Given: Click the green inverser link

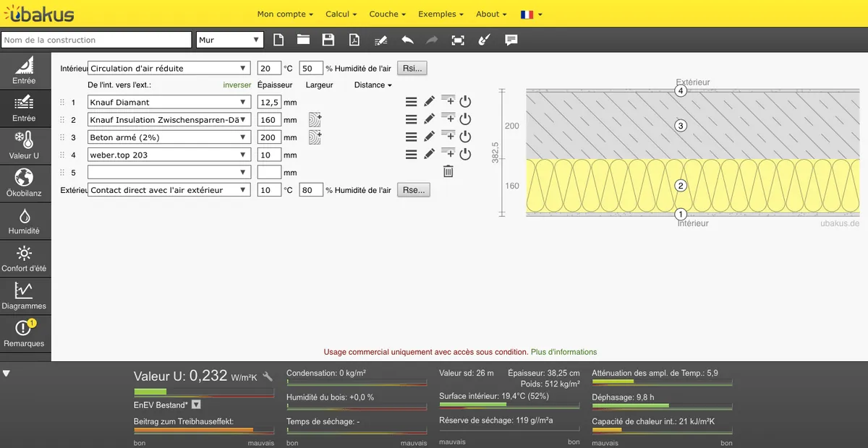Looking at the screenshot, I should [237, 85].
